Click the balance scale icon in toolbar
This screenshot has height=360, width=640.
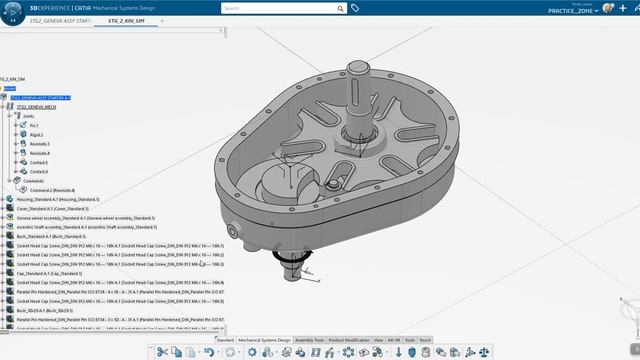point(484,352)
